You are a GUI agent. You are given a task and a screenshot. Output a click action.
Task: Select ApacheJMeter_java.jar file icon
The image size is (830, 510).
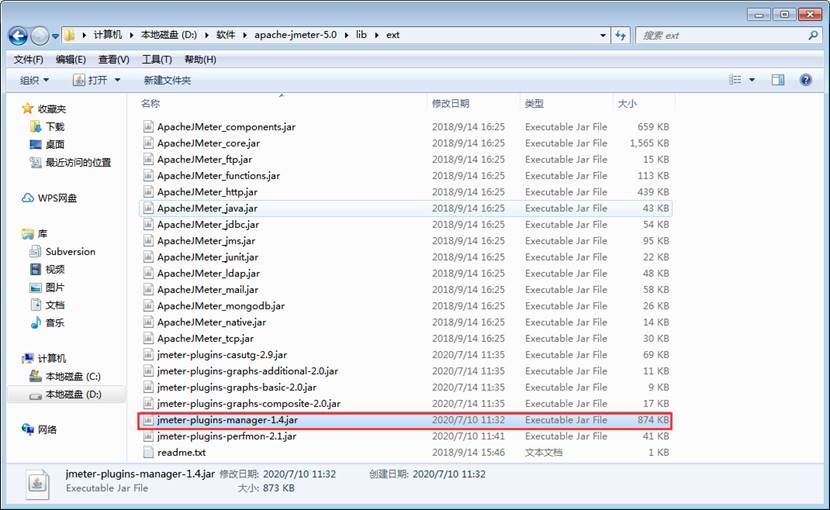[x=148, y=208]
